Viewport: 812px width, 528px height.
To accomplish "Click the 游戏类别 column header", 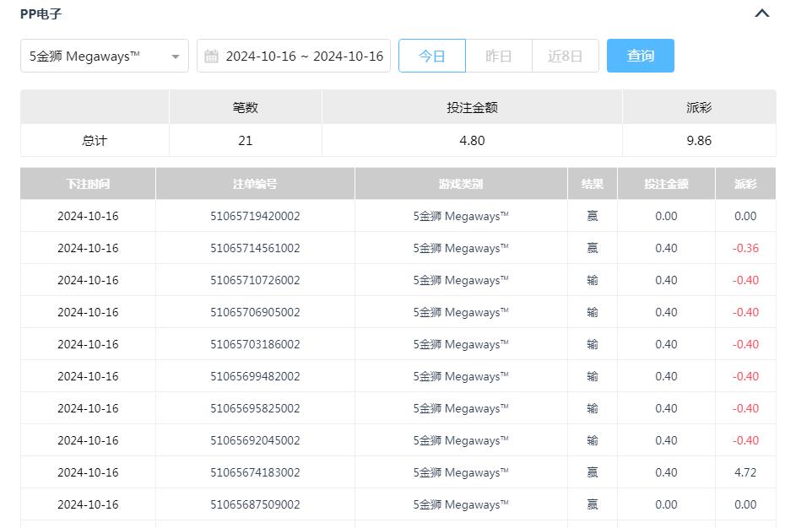I will 461,184.
